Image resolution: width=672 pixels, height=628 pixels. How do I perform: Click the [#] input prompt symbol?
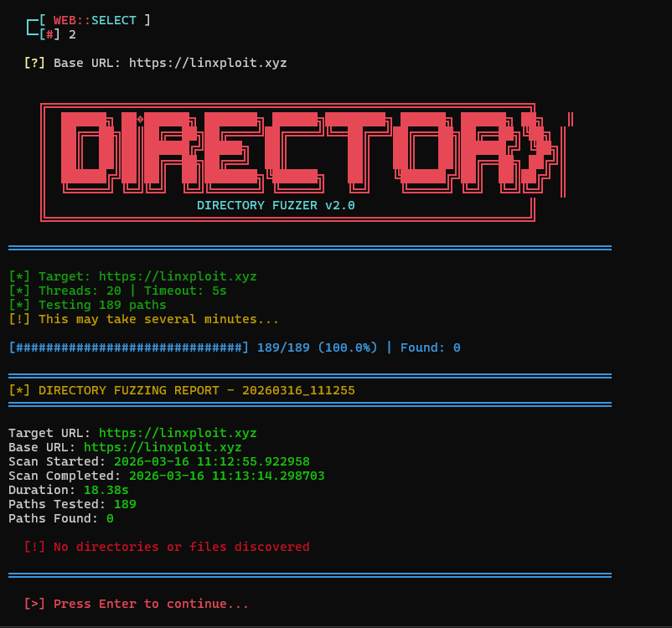pyautogui.click(x=46, y=34)
